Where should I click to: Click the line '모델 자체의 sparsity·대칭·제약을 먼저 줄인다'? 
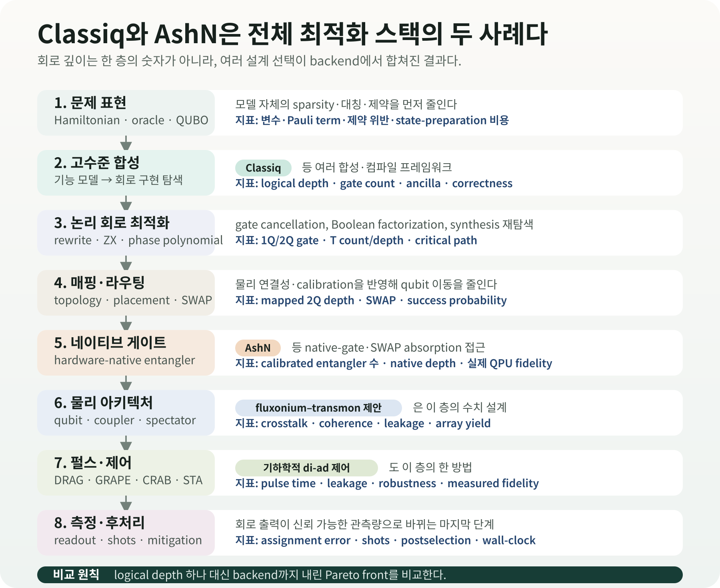[346, 104]
